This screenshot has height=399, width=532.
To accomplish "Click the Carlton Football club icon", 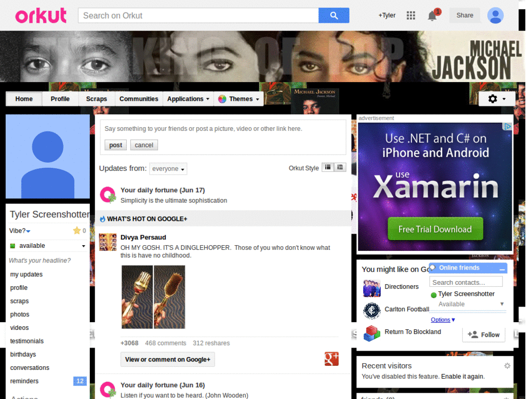I will coord(372,311).
